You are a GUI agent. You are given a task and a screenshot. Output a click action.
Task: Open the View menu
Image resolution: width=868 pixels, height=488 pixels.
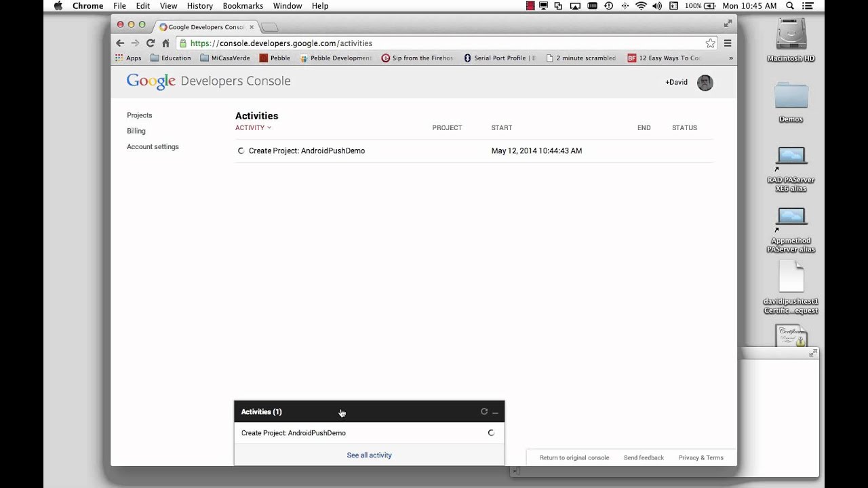point(168,5)
